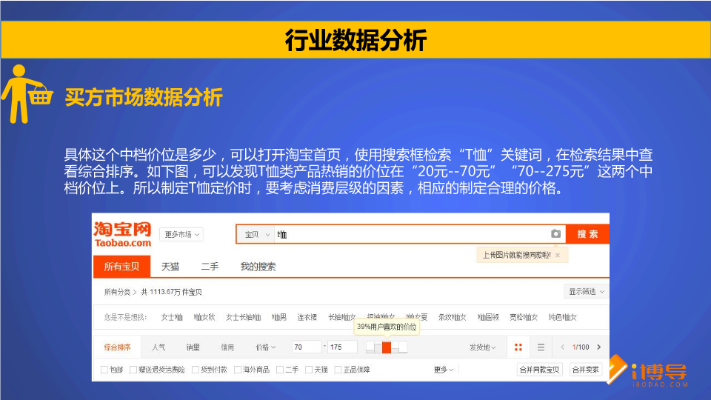Viewport: 711px width, 400px height.
Task: Check the 包邮 free shipping checkbox
Action: (105, 369)
